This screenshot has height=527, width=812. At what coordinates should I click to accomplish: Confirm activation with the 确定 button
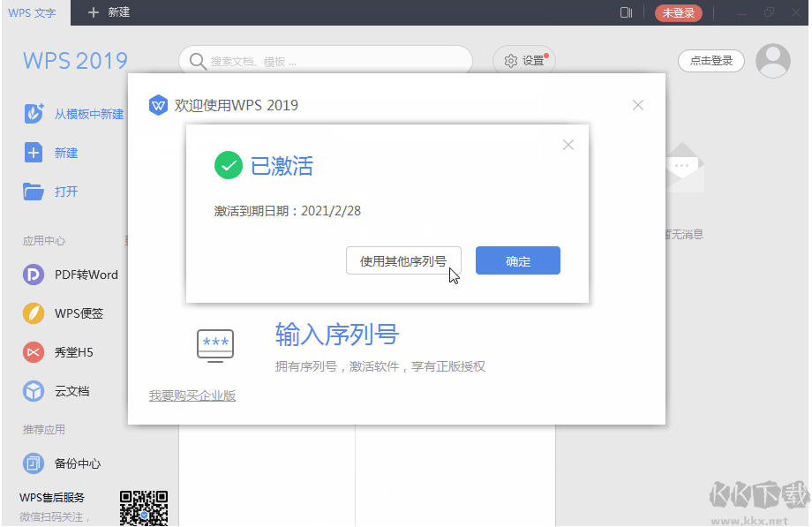coord(517,260)
